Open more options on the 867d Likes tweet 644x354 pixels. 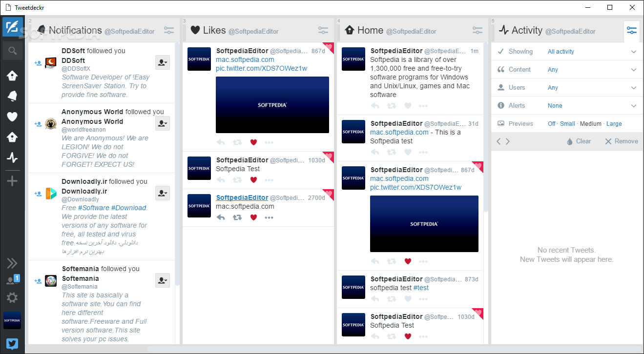coord(269,142)
